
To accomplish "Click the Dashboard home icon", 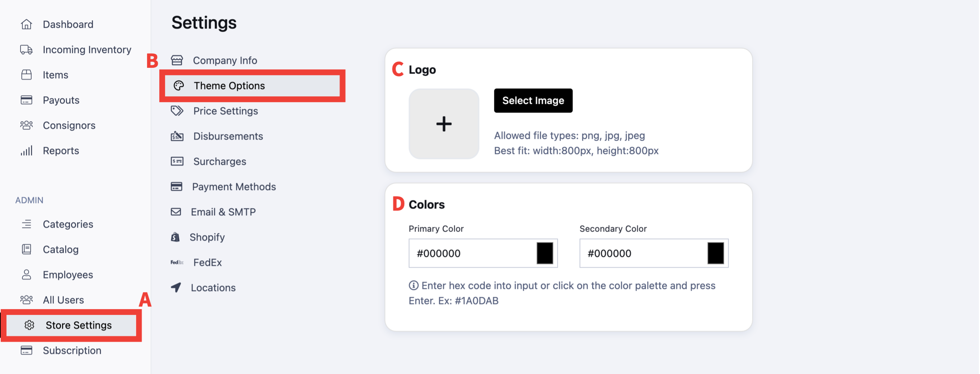I will (26, 25).
